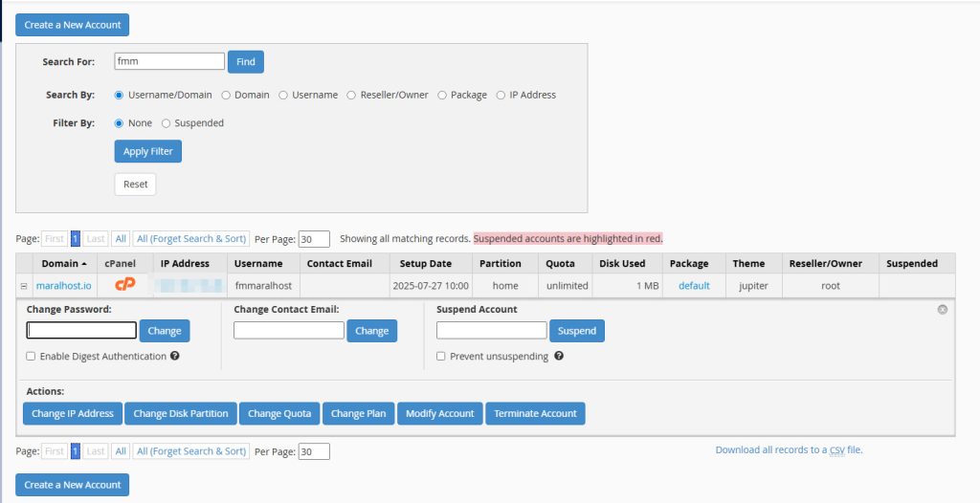Screen dimensions: 980x503
Task: Open the default package link
Action: pyautogui.click(x=694, y=286)
